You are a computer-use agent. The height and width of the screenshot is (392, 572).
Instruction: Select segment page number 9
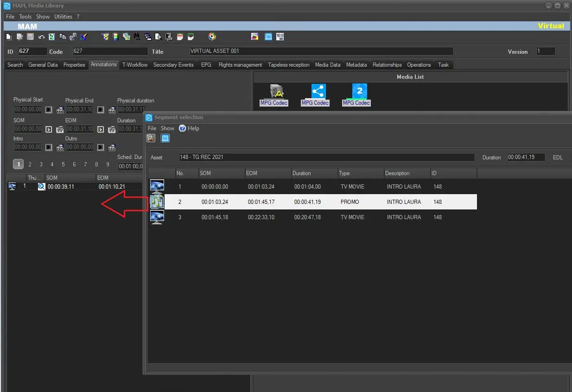pyautogui.click(x=108, y=164)
